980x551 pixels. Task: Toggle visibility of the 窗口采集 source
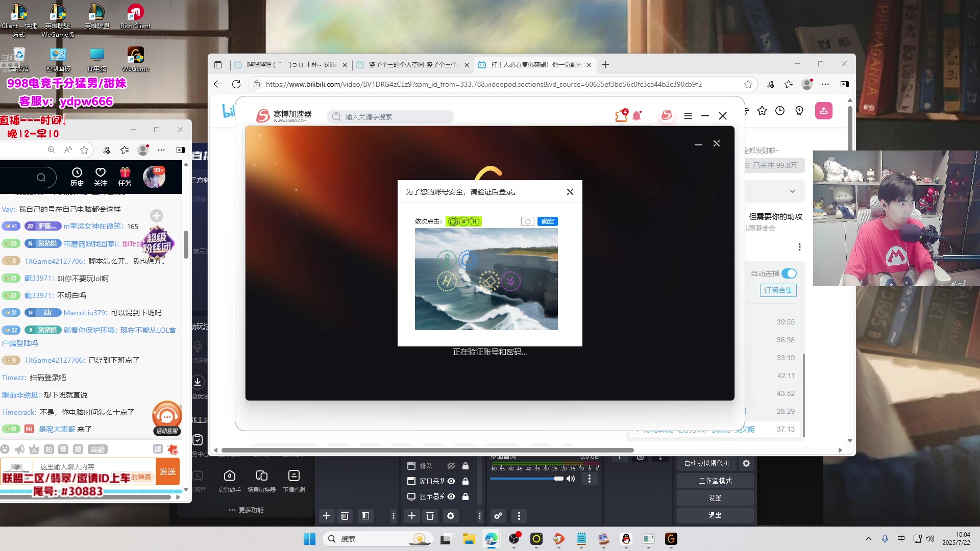point(451,481)
